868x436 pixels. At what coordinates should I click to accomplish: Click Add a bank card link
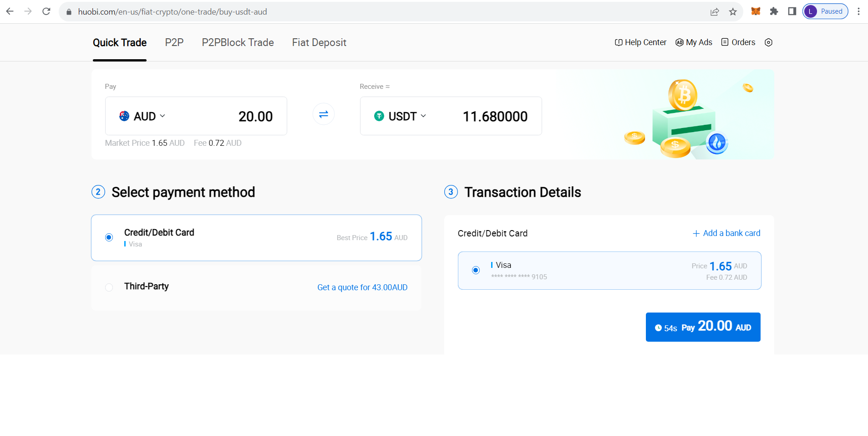tap(726, 233)
